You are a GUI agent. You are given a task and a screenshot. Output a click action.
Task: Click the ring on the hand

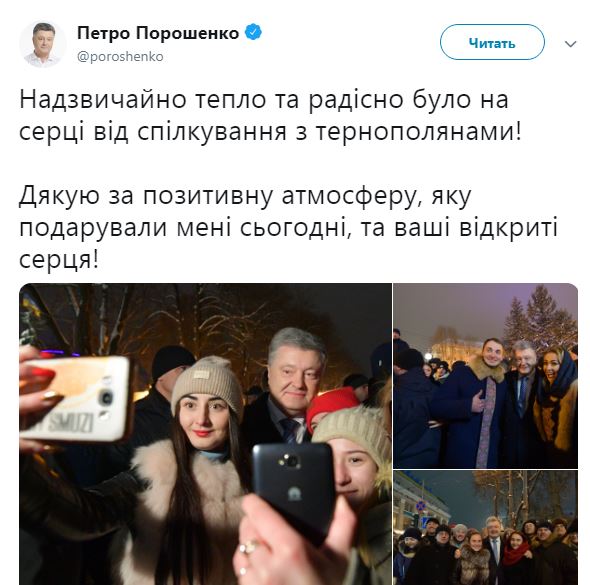250,547
